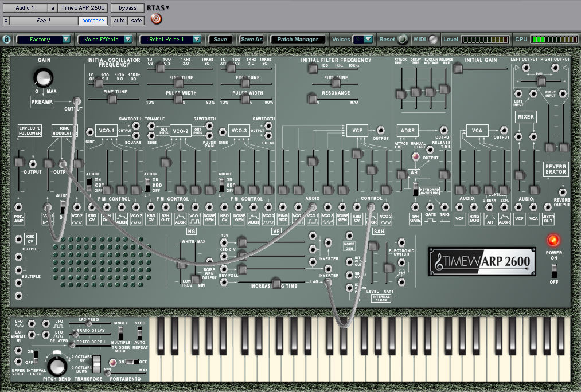
Task: Click the safe button
Action: click(x=137, y=21)
